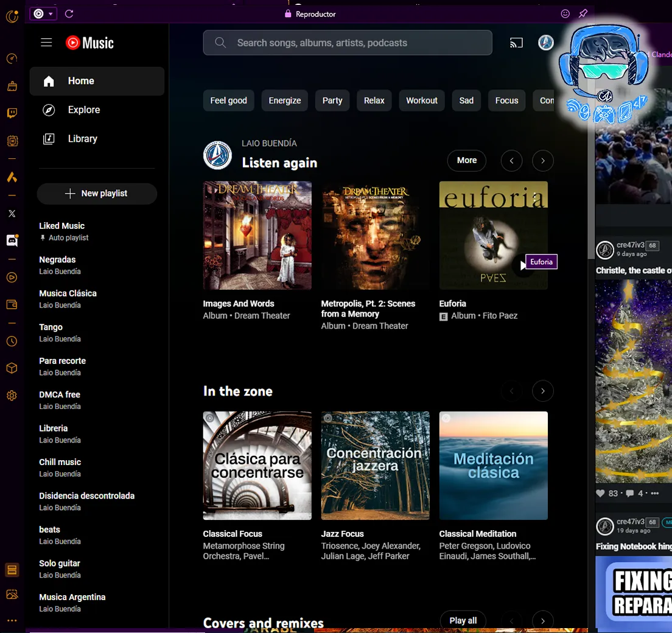Screen dimensions: 672x633
Task: Select the Focus mood chip
Action: pos(506,100)
